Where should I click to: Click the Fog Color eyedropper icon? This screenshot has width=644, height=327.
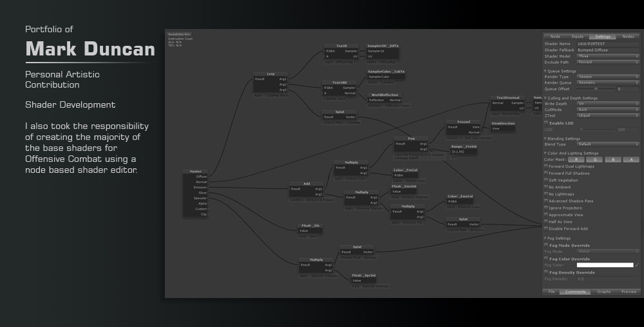[x=637, y=265]
